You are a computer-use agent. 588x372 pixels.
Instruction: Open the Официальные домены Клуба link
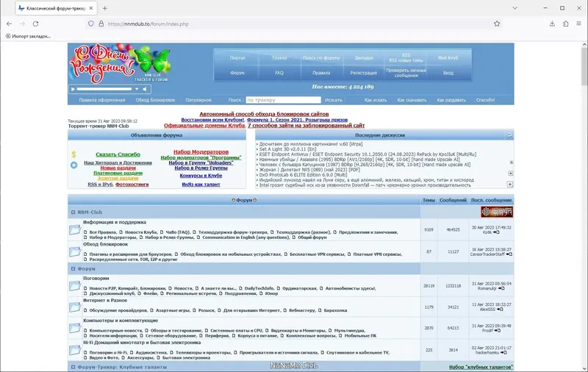204,126
